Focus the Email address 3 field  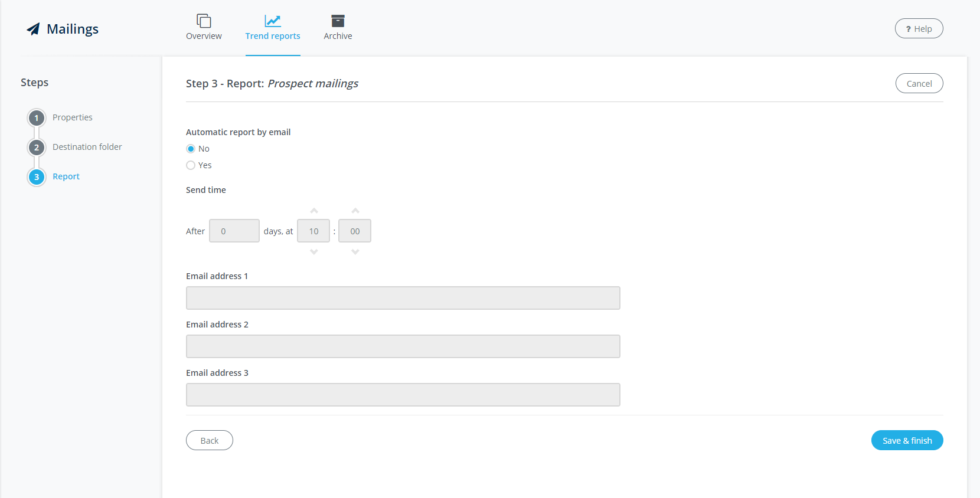[x=403, y=395]
